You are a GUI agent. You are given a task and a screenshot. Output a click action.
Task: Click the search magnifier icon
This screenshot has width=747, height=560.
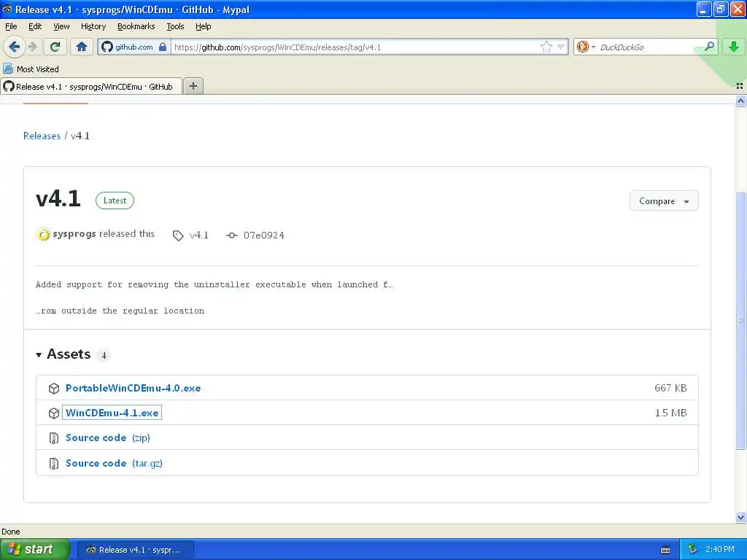[x=709, y=46]
